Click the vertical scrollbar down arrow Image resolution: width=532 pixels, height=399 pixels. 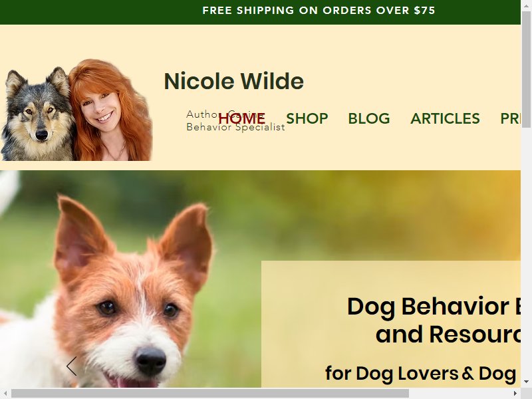(x=526, y=382)
